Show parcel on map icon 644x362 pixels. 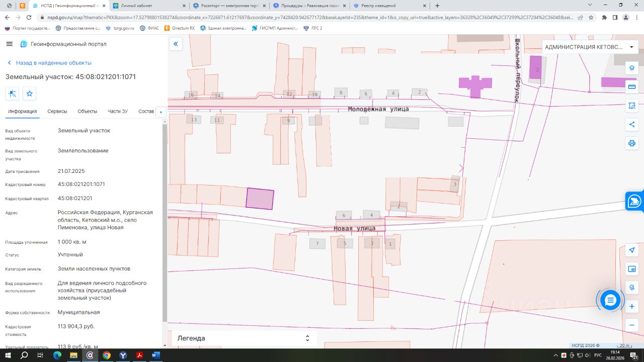tap(13, 94)
